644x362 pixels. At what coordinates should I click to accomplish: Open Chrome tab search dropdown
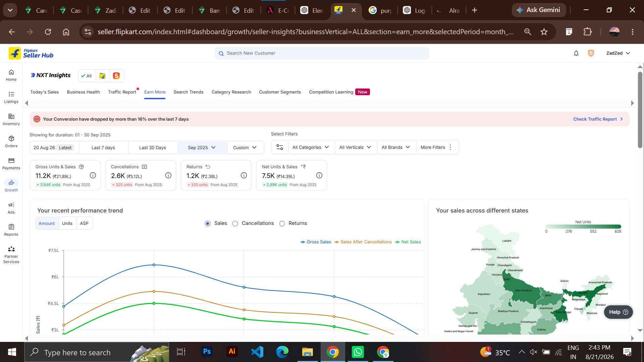pos(10,10)
